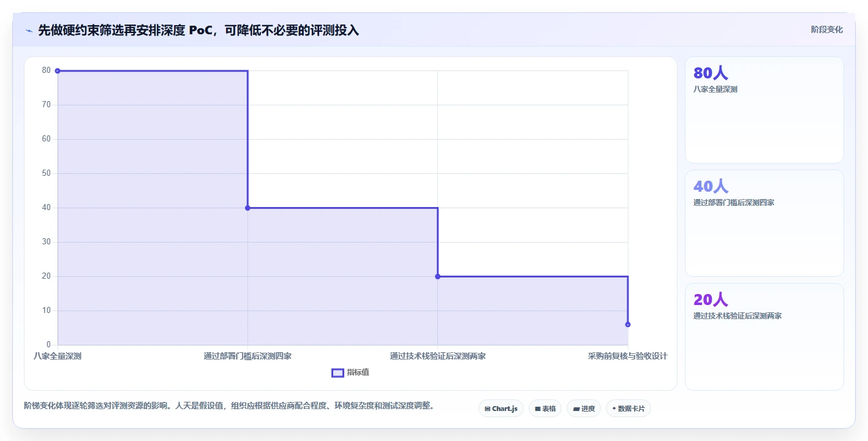Click x-axis label 八家全量深测
Image resolution: width=868 pixels, height=441 pixels.
pos(58,356)
